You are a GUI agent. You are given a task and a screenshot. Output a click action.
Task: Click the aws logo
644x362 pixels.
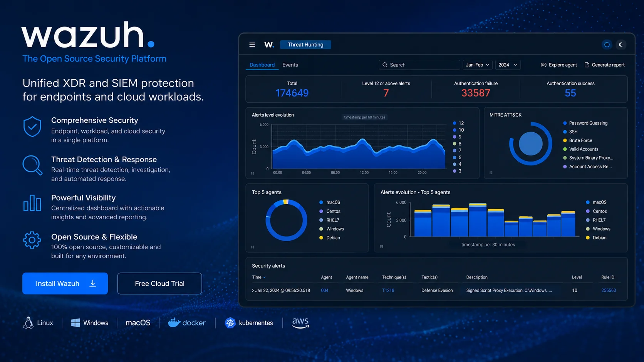300,323
